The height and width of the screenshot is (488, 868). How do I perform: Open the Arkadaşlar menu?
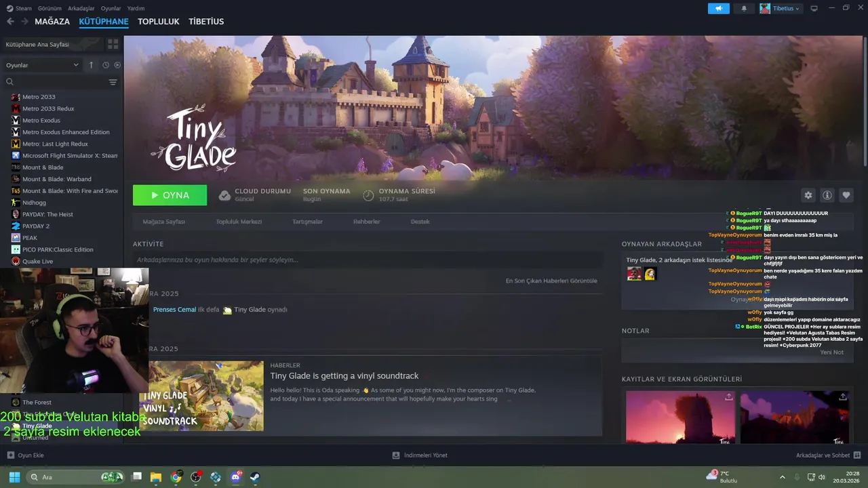tap(81, 8)
